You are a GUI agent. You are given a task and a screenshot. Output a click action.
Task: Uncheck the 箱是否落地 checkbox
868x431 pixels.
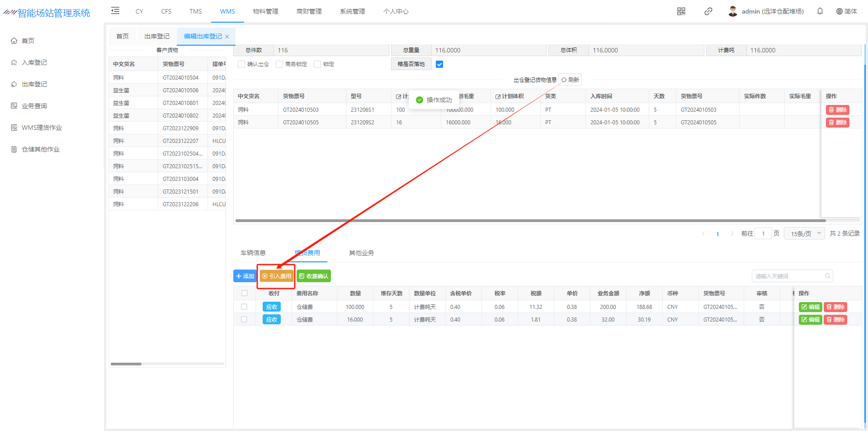click(x=439, y=64)
